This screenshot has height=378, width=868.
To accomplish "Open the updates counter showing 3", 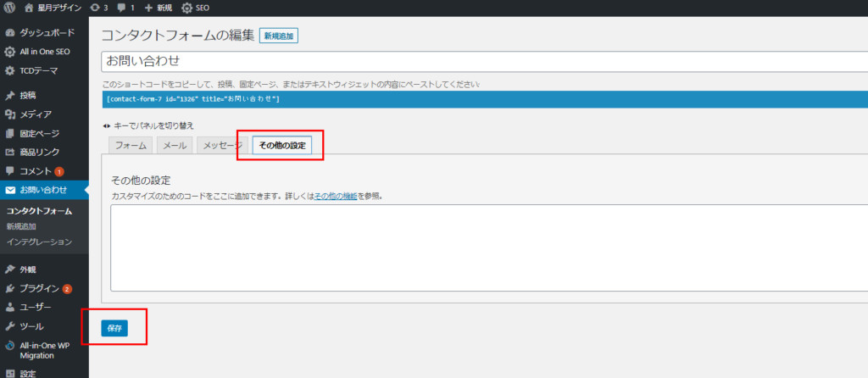I will 98,8.
